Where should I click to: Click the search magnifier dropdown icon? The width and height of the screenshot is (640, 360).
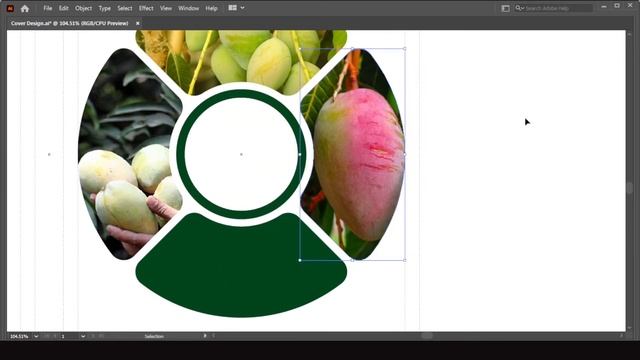pyautogui.click(x=519, y=8)
